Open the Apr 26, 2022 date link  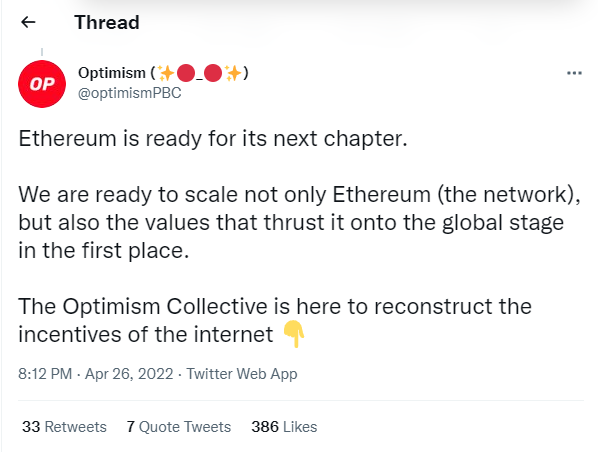[x=129, y=374]
